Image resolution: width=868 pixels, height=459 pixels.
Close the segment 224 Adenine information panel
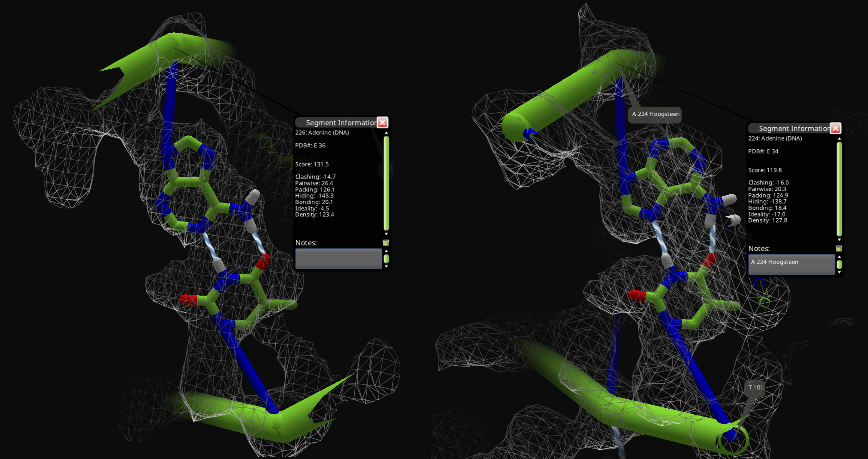tap(835, 128)
